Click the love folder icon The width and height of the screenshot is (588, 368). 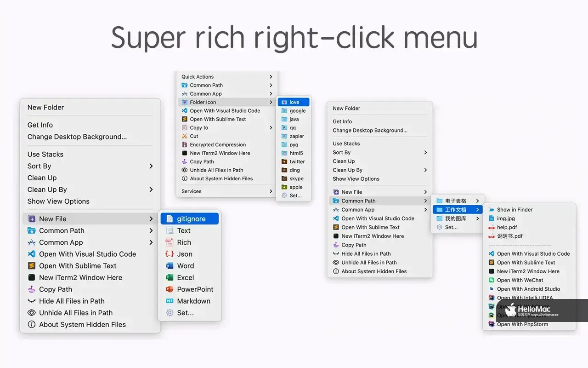pyautogui.click(x=284, y=102)
